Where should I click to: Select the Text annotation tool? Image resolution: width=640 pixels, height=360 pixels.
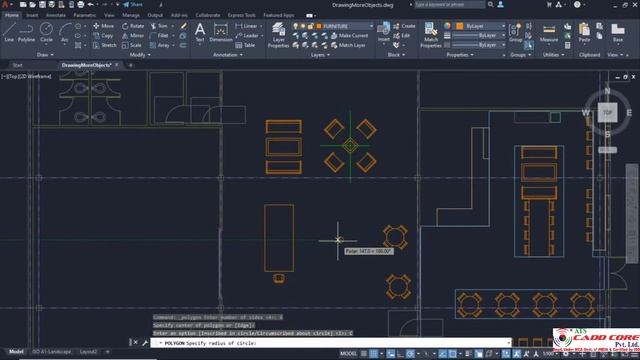click(200, 33)
